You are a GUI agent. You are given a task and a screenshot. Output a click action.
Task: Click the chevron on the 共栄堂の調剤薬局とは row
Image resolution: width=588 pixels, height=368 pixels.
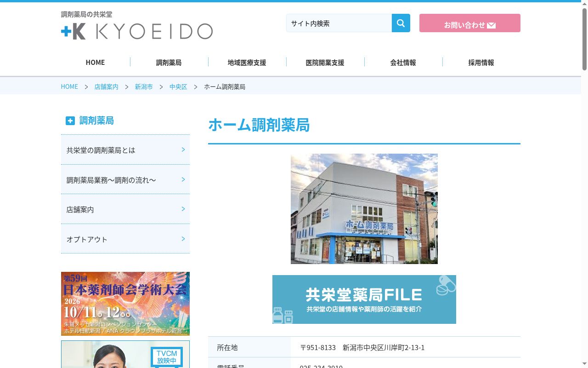pos(183,149)
